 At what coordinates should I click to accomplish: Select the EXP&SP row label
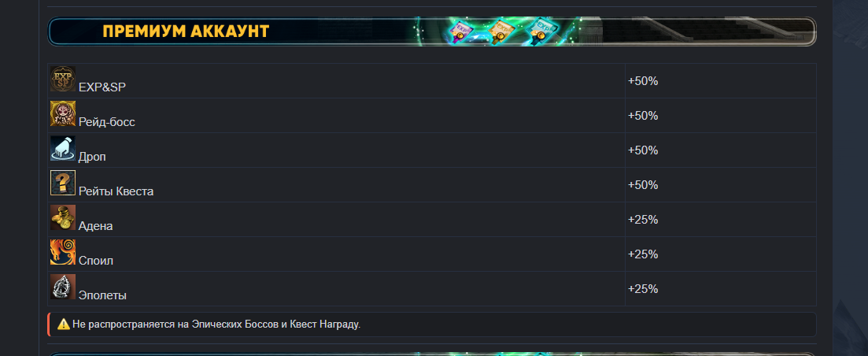click(102, 87)
